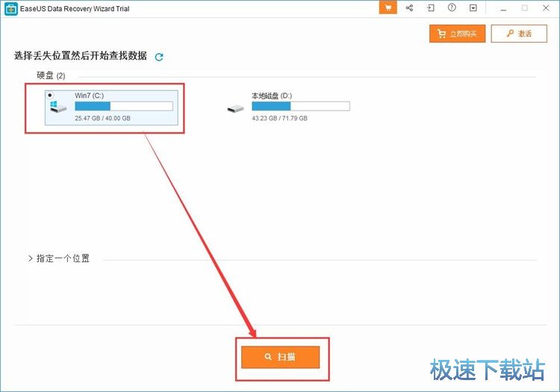This screenshot has height=392, width=560.
Task: Open the help question mark icon
Action: [452, 7]
